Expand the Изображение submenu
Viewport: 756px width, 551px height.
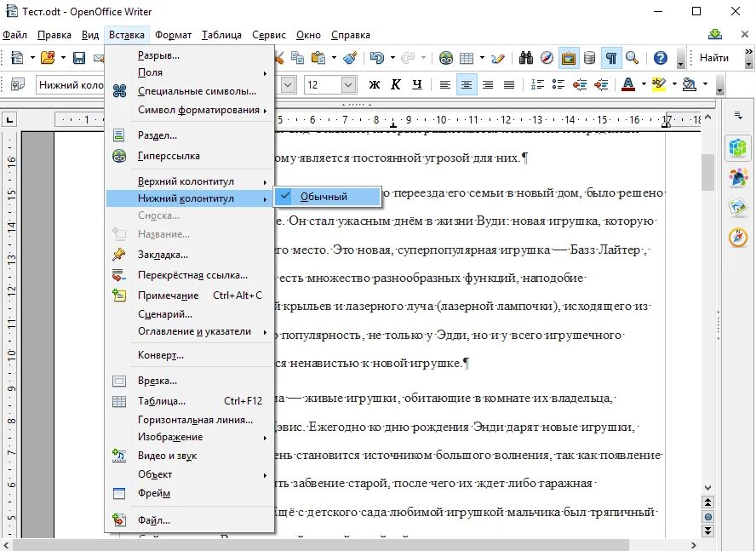coord(190,437)
